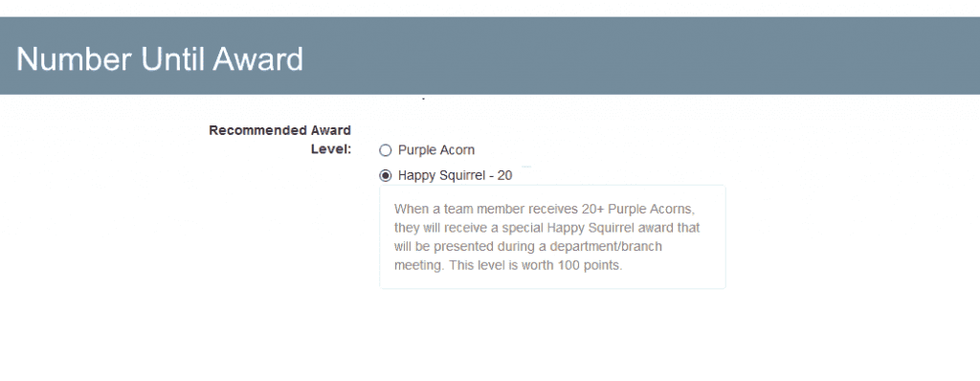Click the word 'Acorn' in first option
This screenshot has height=381, width=980.
click(456, 150)
